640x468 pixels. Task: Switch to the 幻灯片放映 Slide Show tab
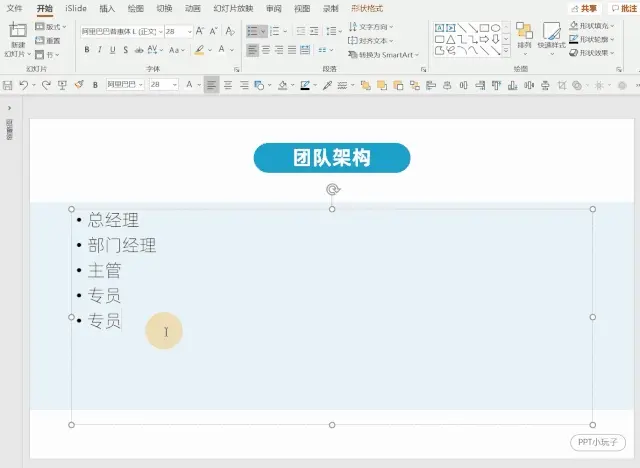pyautogui.click(x=233, y=8)
